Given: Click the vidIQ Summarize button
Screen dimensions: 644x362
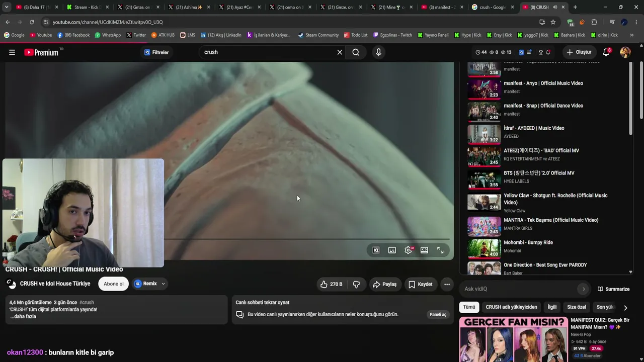Looking at the screenshot, I should (x=613, y=289).
